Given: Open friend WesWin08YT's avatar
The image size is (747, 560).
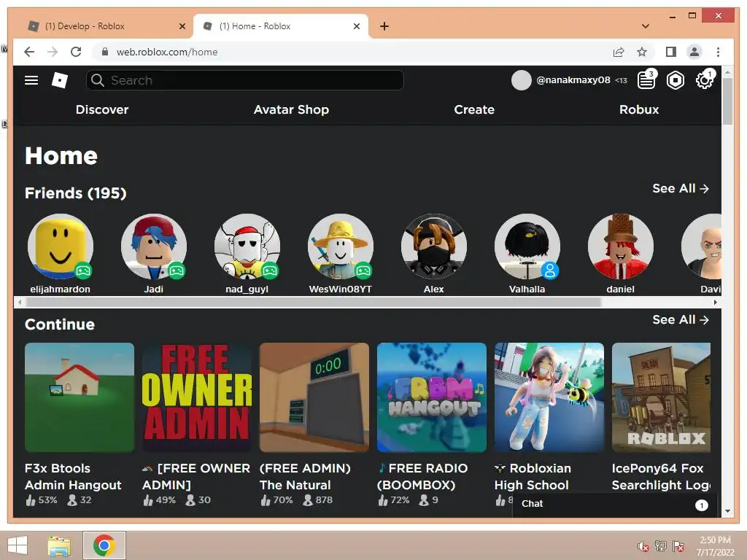Looking at the screenshot, I should (341, 246).
